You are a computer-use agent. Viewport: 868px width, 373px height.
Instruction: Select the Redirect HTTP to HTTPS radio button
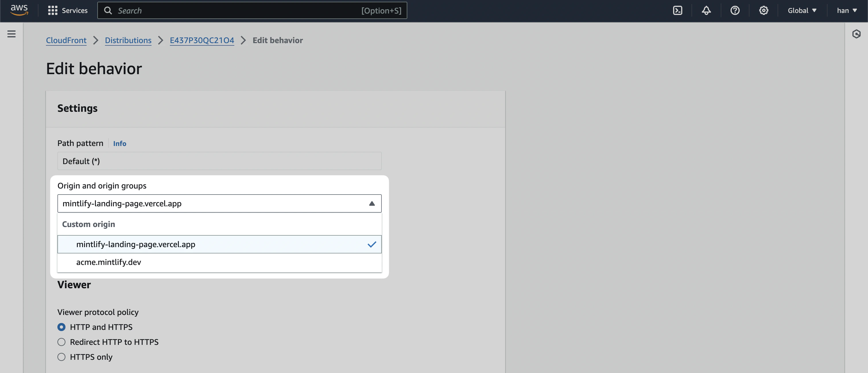pos(61,342)
